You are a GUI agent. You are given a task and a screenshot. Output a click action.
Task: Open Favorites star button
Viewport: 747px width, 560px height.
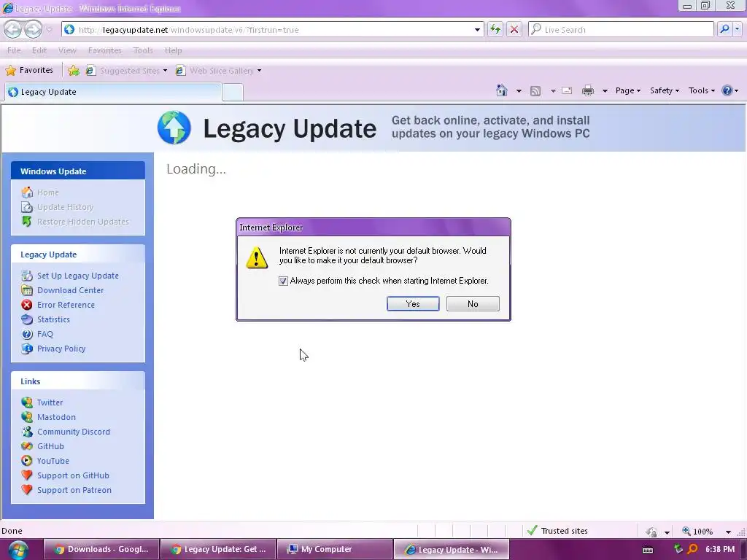(29, 70)
